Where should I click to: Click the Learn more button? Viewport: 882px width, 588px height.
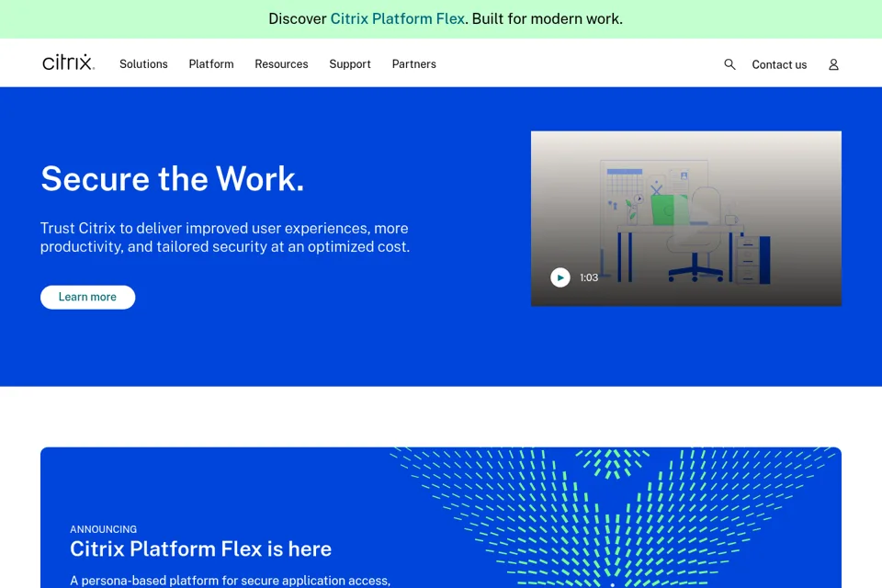(x=88, y=297)
